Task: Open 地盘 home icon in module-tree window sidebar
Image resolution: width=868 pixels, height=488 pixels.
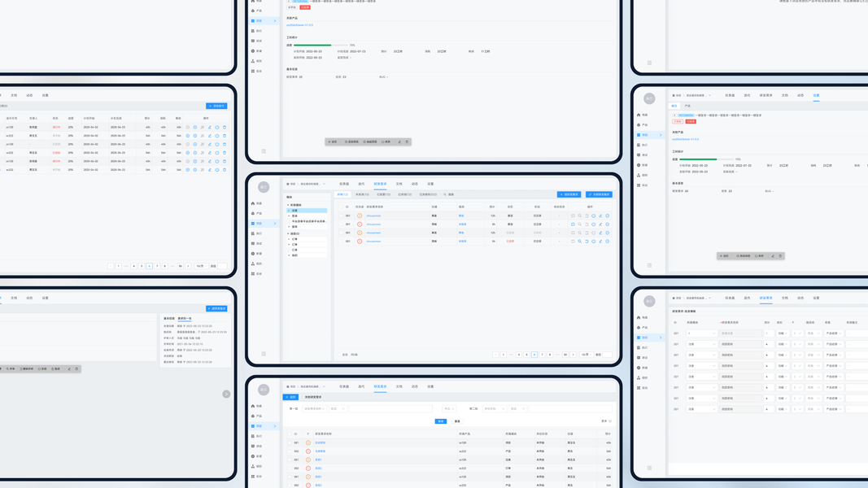Action: pyautogui.click(x=253, y=203)
